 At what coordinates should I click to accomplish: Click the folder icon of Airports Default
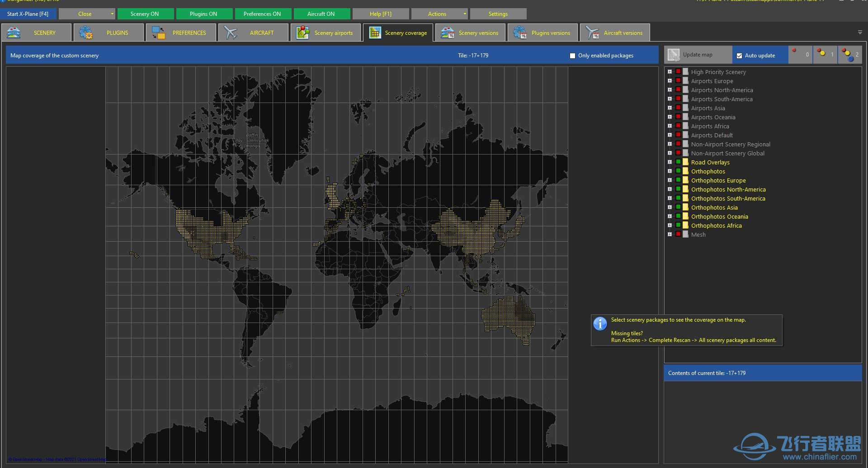[685, 135]
